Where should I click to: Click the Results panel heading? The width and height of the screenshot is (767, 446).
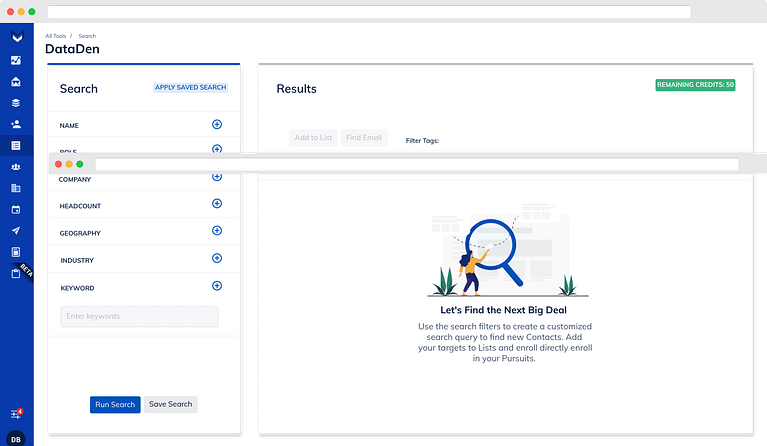click(296, 89)
